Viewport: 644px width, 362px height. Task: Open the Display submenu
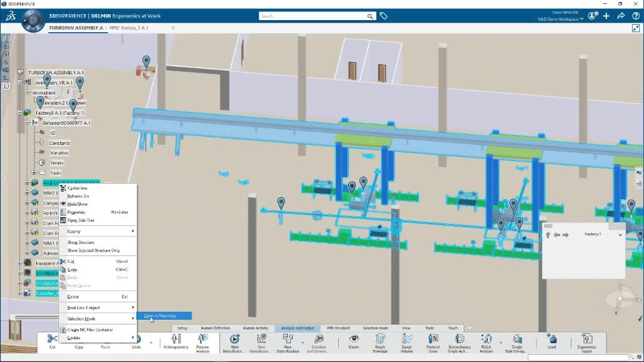pos(98,231)
